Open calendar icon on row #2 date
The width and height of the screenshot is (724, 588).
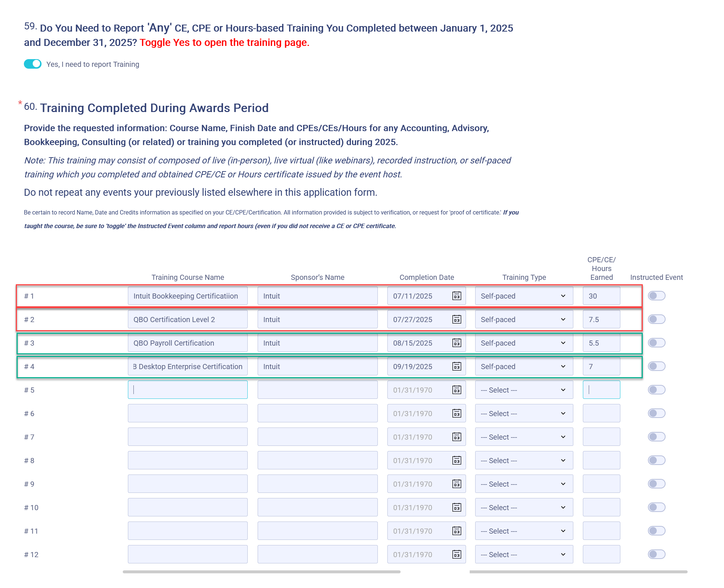click(456, 320)
